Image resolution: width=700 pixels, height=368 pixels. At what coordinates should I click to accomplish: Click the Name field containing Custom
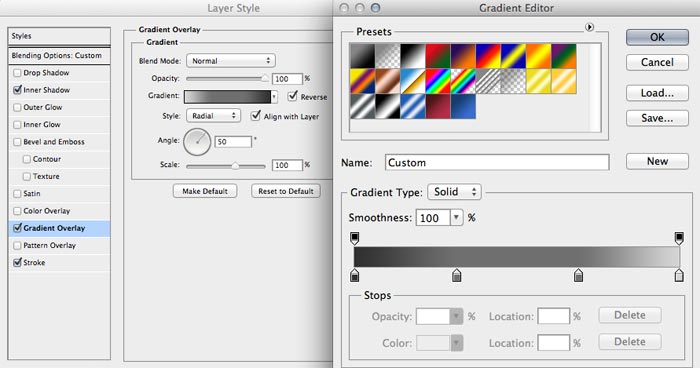(497, 163)
